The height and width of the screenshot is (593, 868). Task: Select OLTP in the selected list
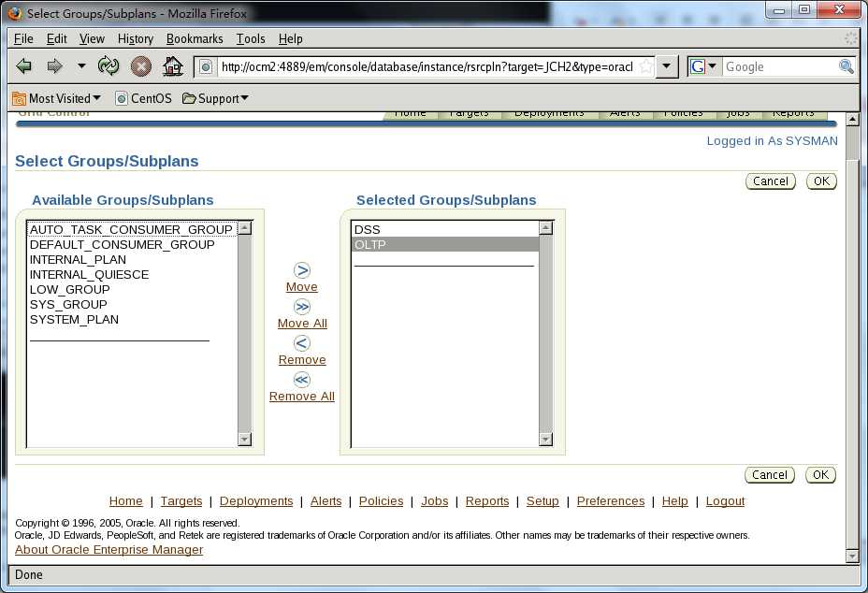[445, 244]
